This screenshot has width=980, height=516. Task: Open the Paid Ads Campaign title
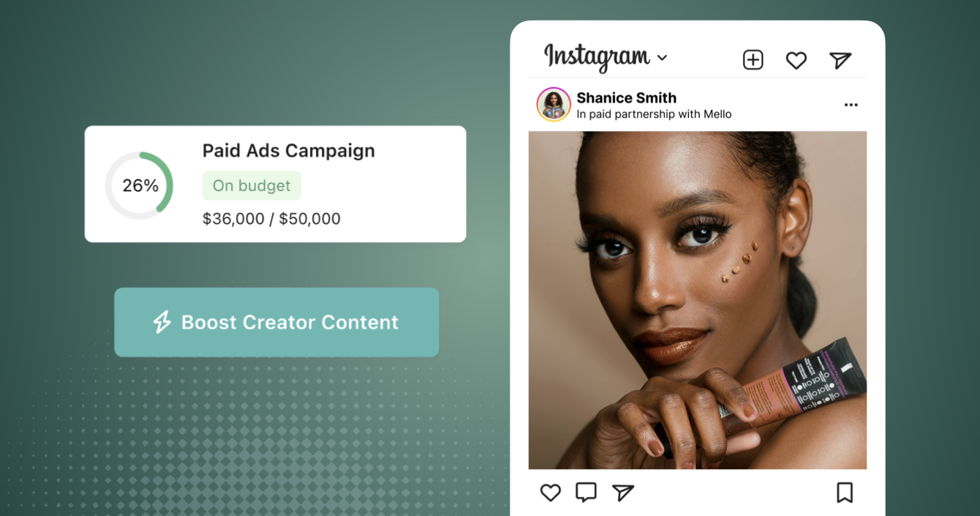tap(288, 151)
